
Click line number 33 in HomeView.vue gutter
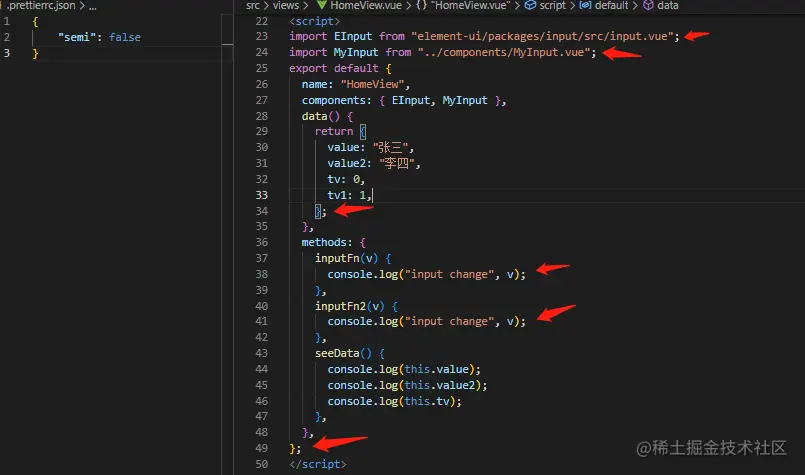261,195
